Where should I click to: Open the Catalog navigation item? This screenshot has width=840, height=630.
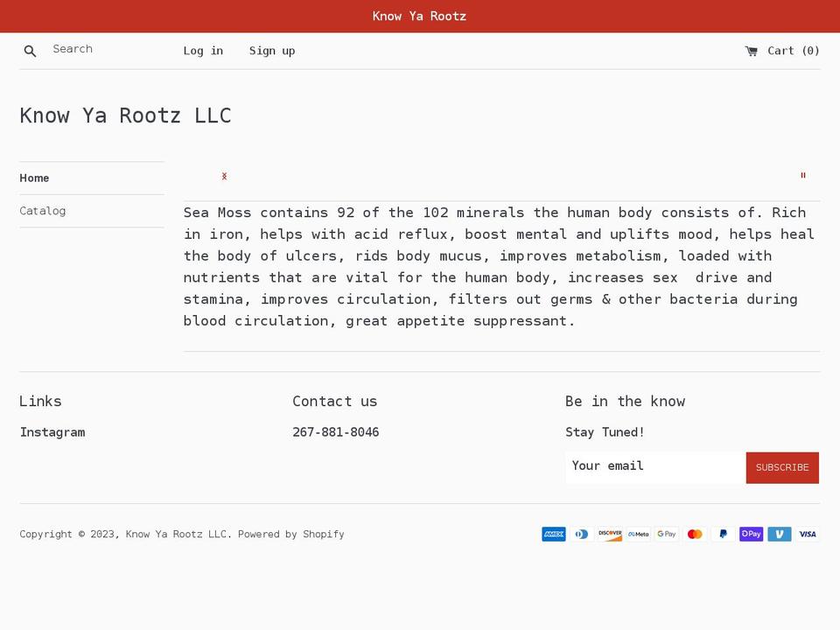(42, 211)
